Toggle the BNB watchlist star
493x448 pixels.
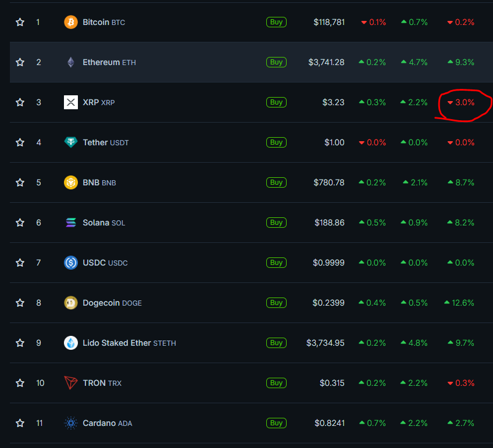pyautogui.click(x=20, y=182)
